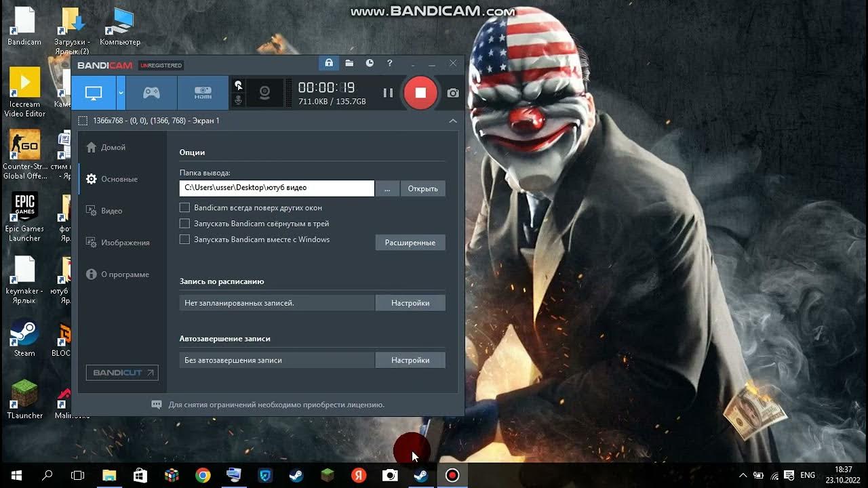Collapse the panel via the screen-info chevron
The height and width of the screenshot is (488, 868).
click(453, 121)
